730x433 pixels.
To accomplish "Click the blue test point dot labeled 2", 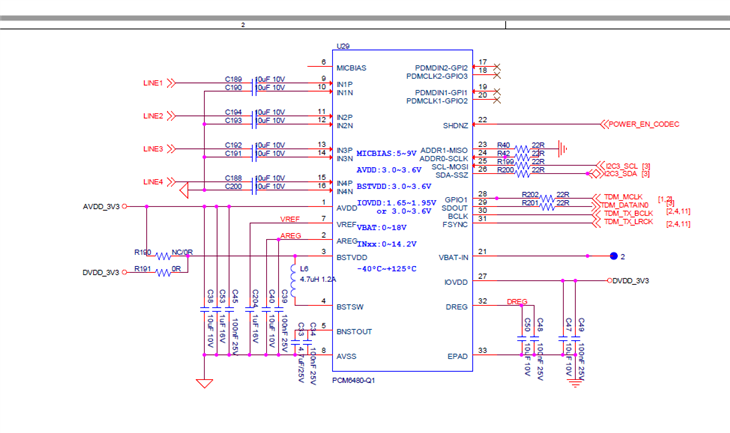I will point(614,256).
